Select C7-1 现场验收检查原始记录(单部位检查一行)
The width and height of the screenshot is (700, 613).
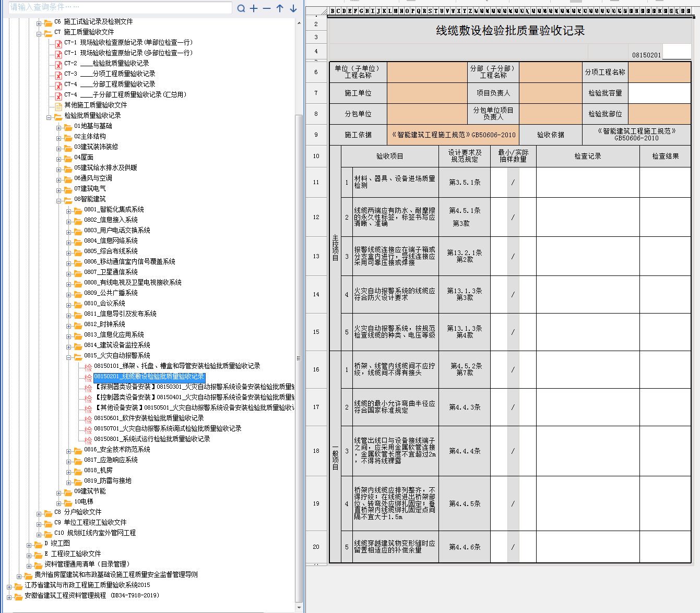tap(128, 43)
